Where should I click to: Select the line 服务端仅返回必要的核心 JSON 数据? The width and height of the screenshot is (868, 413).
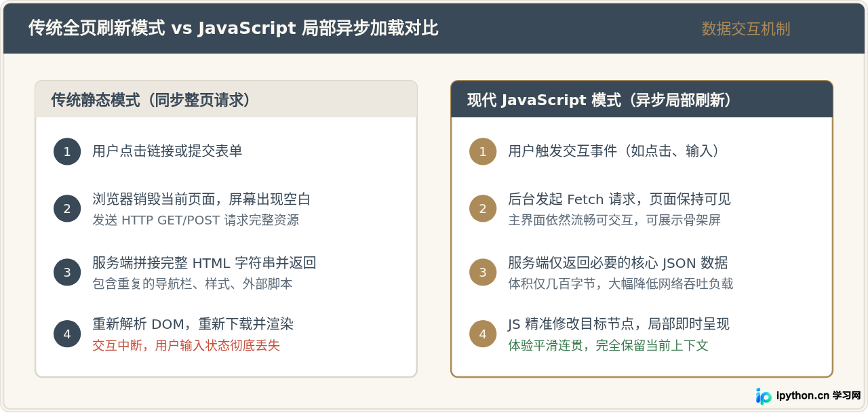point(618,263)
